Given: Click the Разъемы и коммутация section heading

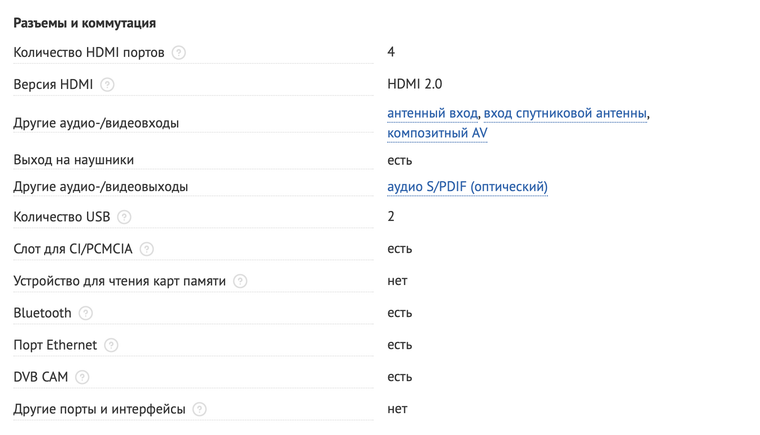Looking at the screenshot, I should (x=85, y=23).
